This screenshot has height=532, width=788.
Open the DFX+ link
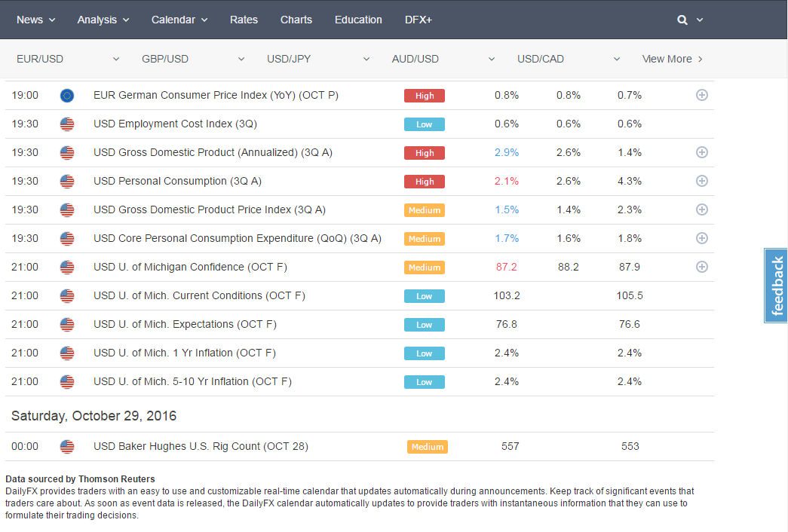tap(418, 20)
